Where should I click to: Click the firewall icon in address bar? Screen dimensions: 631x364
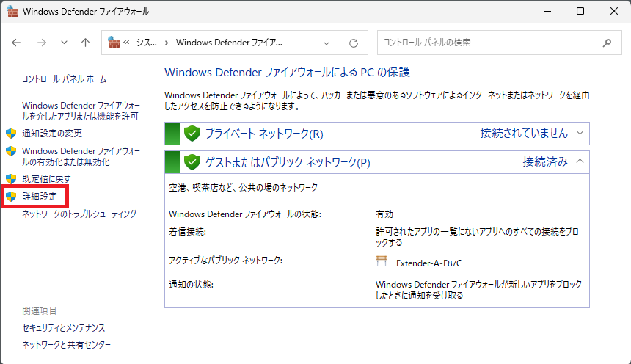pos(114,43)
